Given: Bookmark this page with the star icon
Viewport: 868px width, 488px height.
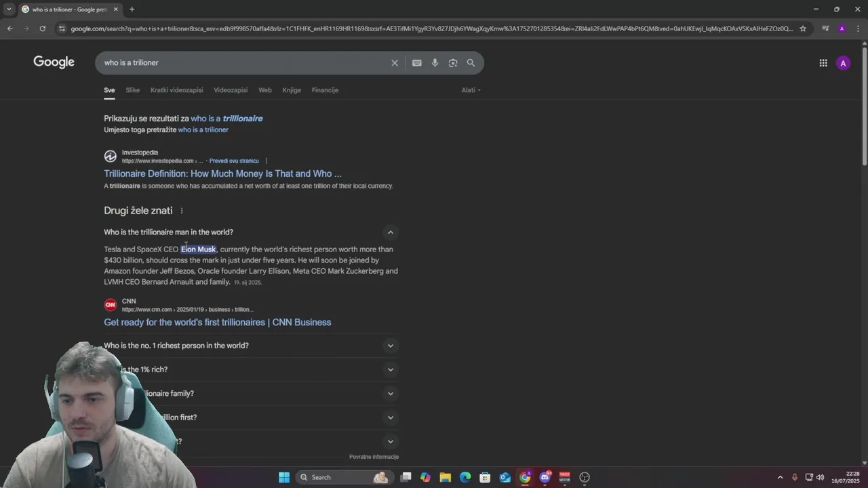Looking at the screenshot, I should [803, 28].
